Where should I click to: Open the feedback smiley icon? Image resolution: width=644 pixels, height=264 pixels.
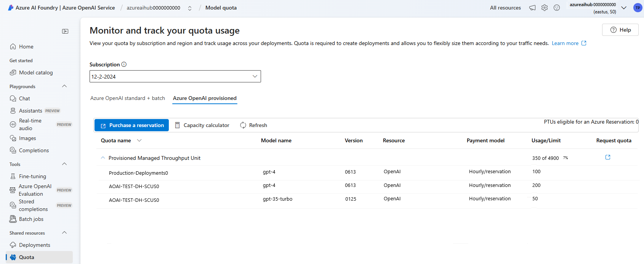click(557, 8)
